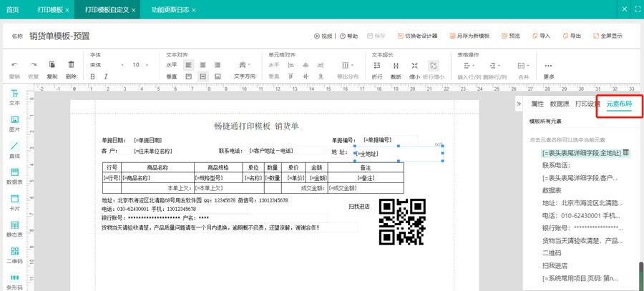The image size is (644, 291).
Task: Click 另存为新模板 button
Action: (469, 36)
